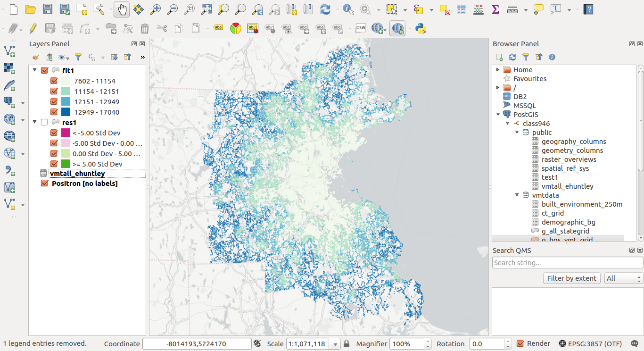
Task: Click the Filter by extent button
Action: pyautogui.click(x=571, y=278)
